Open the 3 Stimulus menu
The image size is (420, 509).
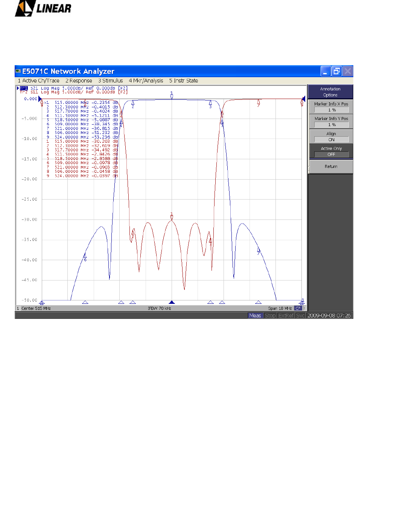pyautogui.click(x=111, y=81)
